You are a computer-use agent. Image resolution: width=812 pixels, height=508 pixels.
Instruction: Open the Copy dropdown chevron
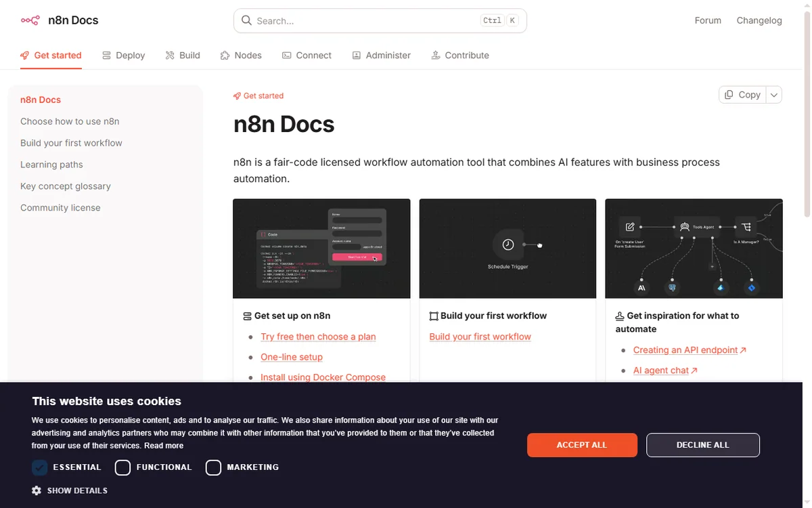pos(774,95)
